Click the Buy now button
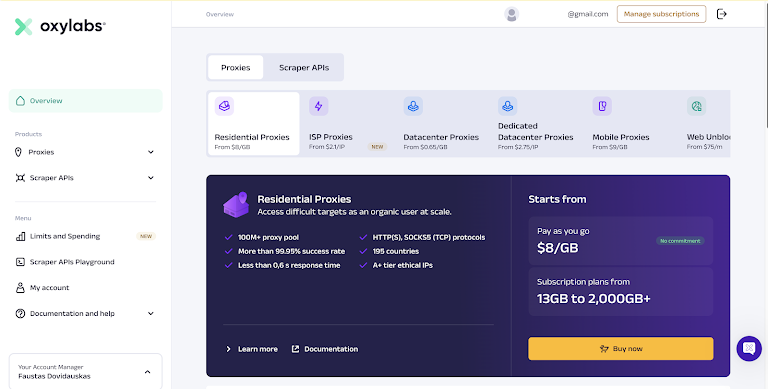Screen dimensions: 768x389 pyautogui.click(x=621, y=348)
